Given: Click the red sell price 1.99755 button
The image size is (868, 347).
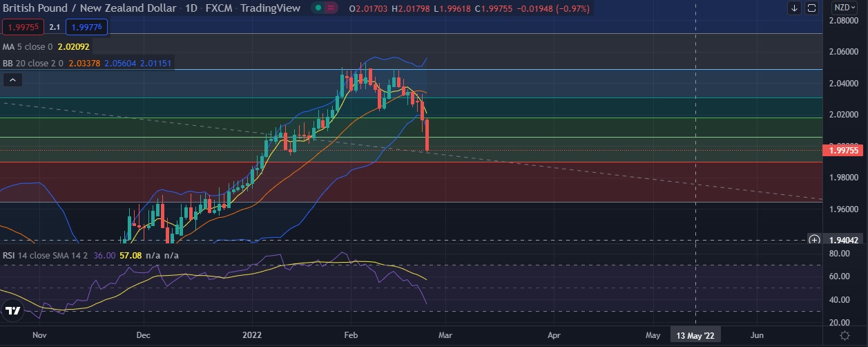Looking at the screenshot, I should pyautogui.click(x=23, y=27).
